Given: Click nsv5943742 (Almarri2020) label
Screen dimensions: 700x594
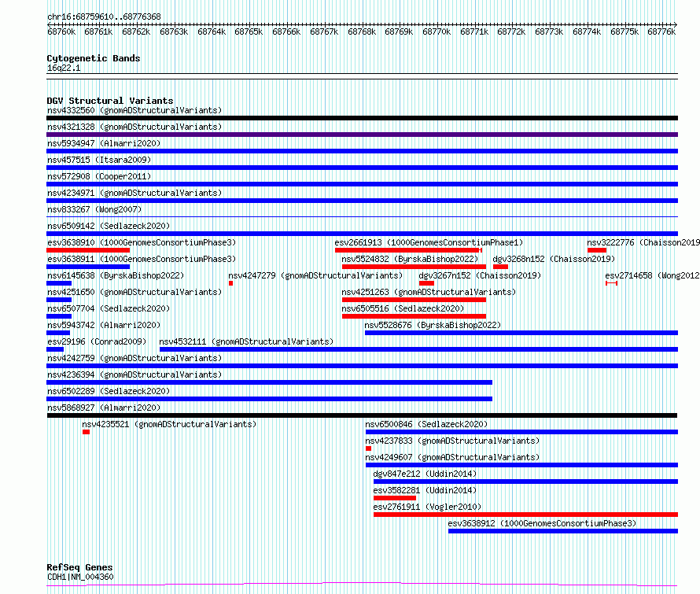Looking at the screenshot, I should 104,325.
